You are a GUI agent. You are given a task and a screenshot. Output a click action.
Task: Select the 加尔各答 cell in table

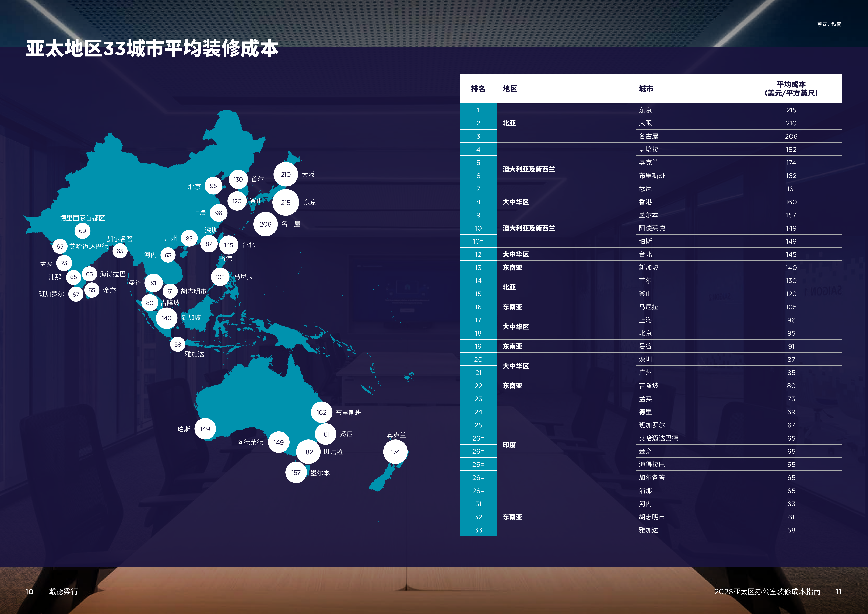click(x=652, y=477)
